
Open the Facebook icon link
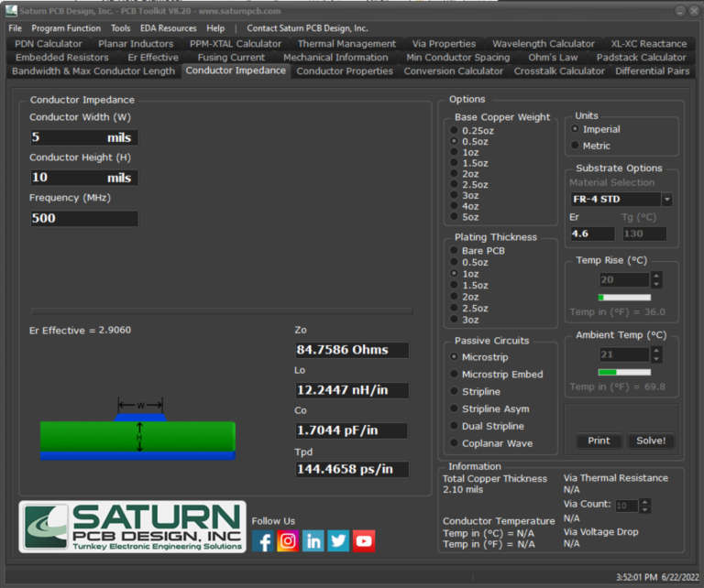click(x=263, y=541)
